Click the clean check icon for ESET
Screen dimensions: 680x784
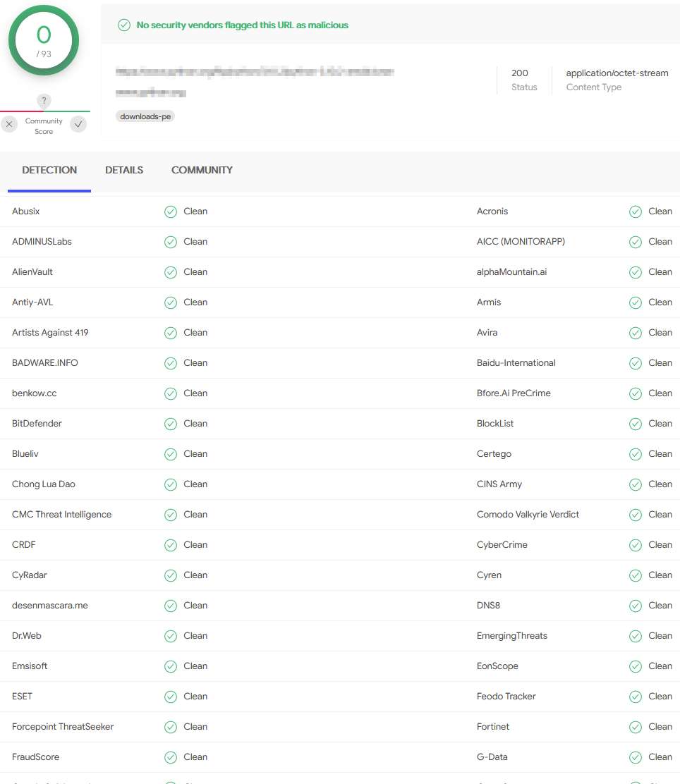tap(171, 697)
